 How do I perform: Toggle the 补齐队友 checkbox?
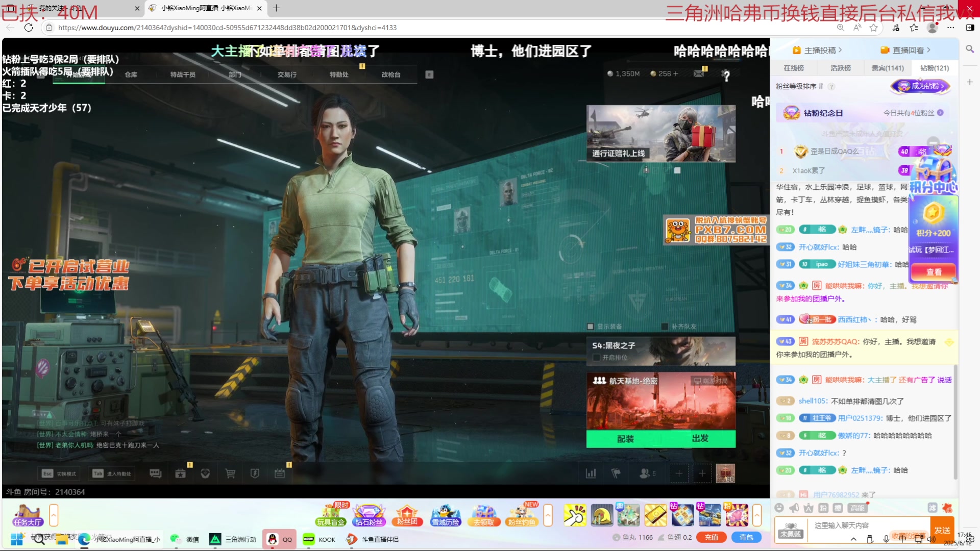(665, 327)
